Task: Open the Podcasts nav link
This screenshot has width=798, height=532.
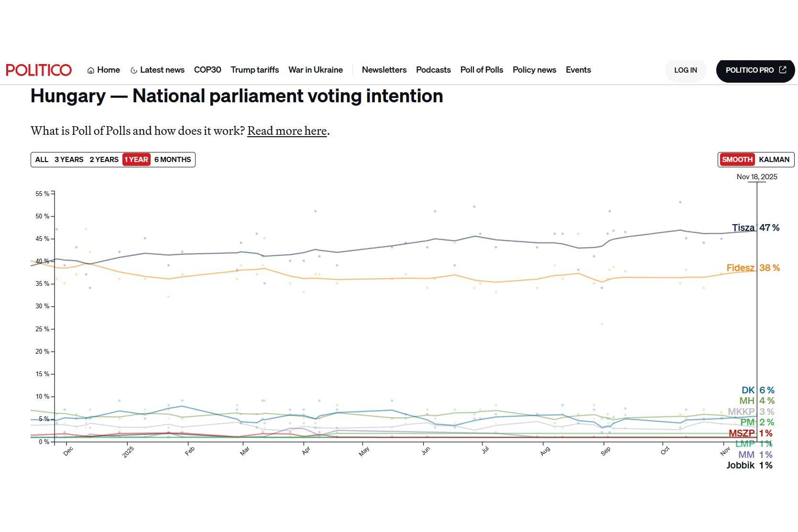Action: tap(433, 70)
